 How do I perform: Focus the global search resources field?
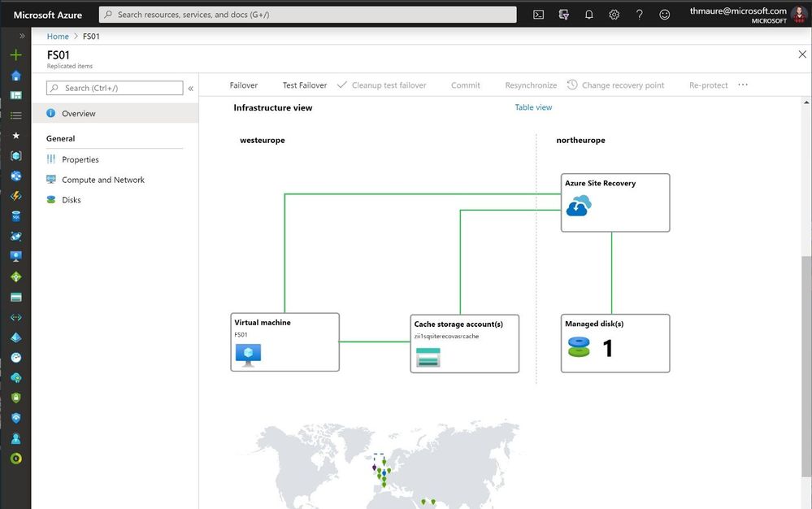click(x=307, y=15)
